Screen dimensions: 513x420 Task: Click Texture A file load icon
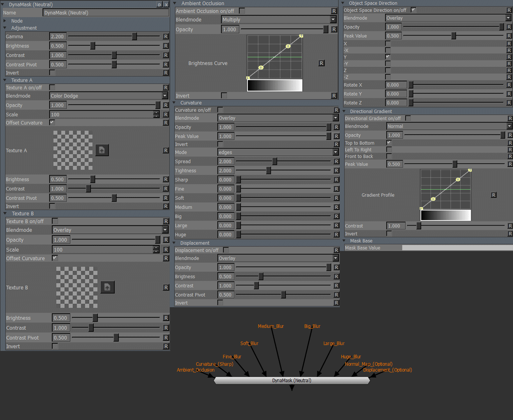(102, 150)
